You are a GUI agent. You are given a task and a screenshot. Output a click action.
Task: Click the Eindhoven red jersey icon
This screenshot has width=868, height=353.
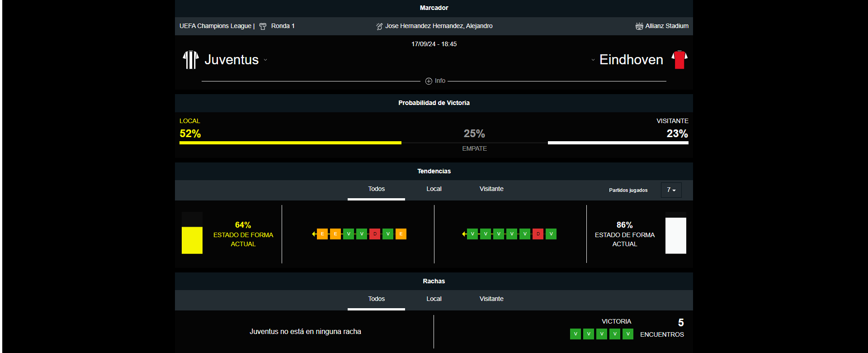tap(679, 60)
